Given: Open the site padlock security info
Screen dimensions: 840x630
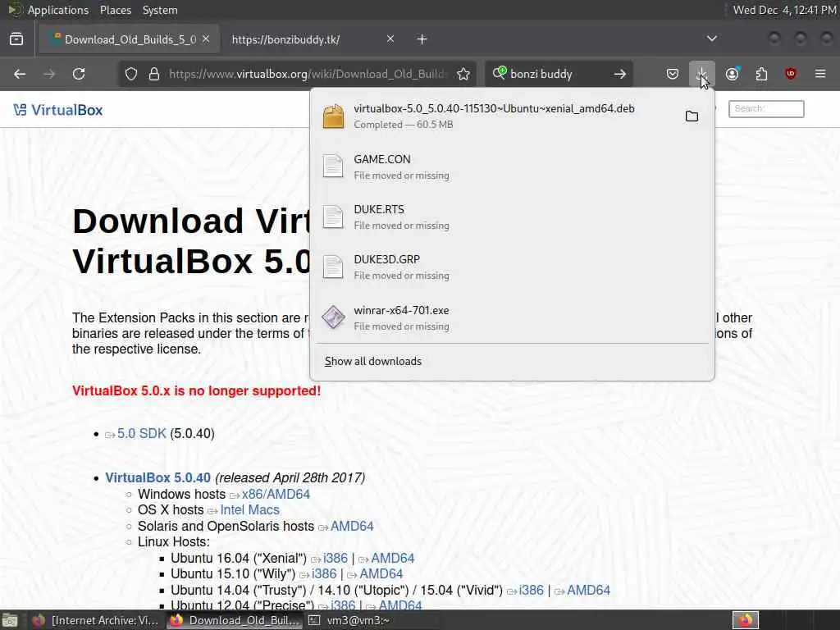Looking at the screenshot, I should (154, 74).
